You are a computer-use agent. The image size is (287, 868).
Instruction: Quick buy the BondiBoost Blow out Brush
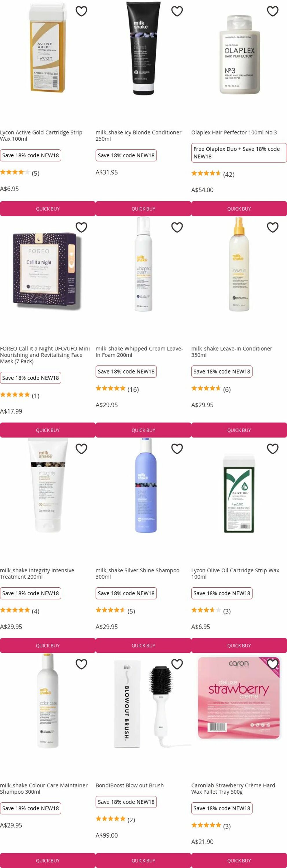tap(143, 860)
